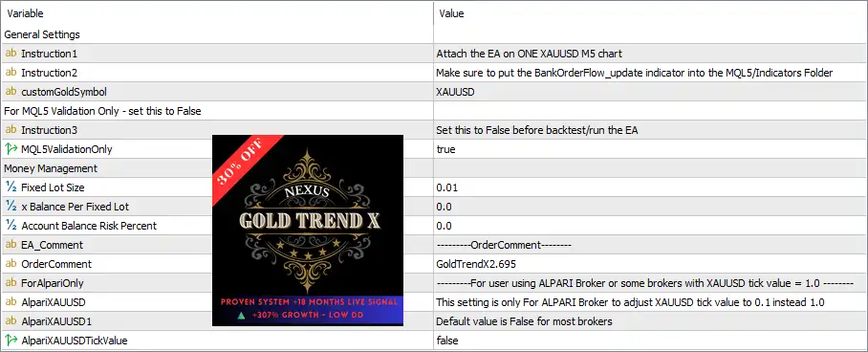This screenshot has height=352, width=868.
Task: Toggle the MQL5ValidationOnly value 'true'
Action: (x=445, y=149)
